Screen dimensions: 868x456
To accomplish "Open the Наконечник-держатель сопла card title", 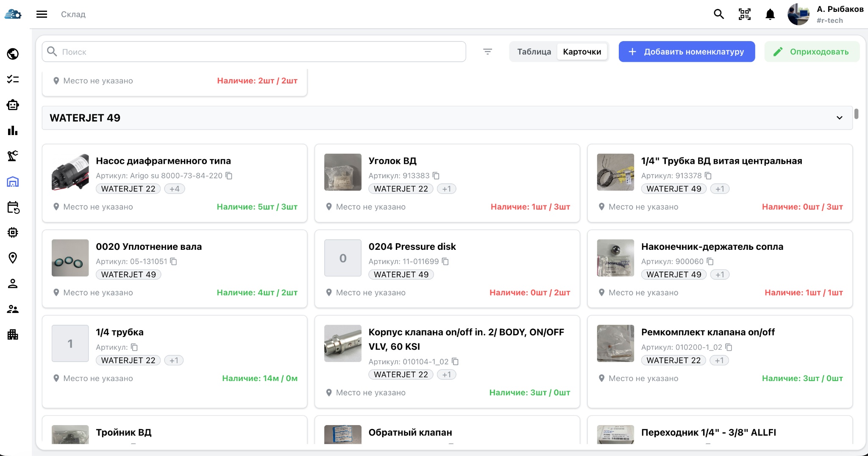I will click(x=712, y=246).
